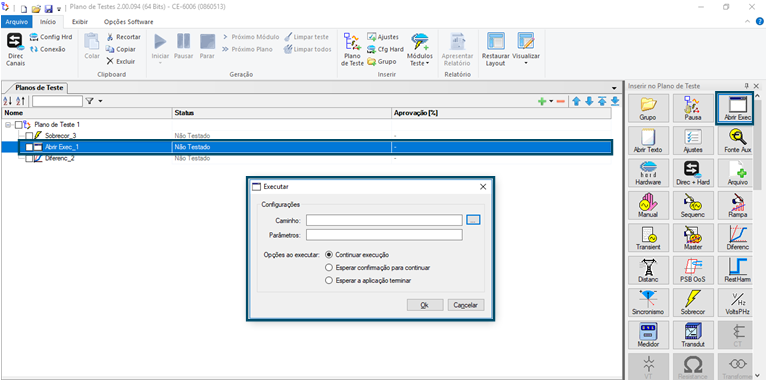Insert an Abrir Texto item
Viewport: 768px width, 381px height.
tap(648, 140)
